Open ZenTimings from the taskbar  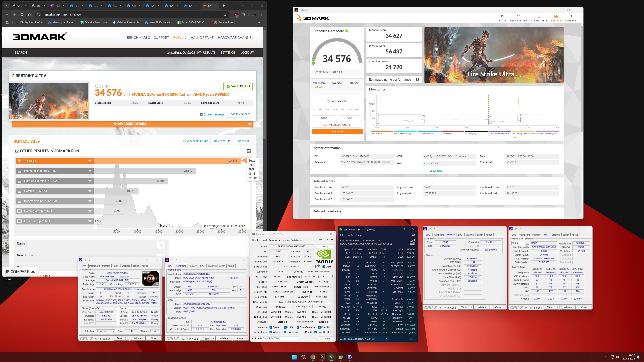click(331, 357)
